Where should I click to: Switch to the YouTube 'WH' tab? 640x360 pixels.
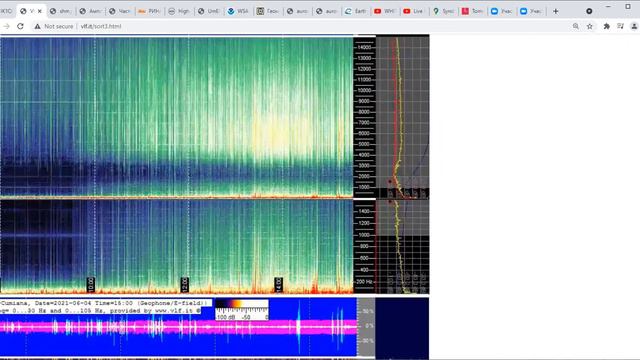coord(385,11)
